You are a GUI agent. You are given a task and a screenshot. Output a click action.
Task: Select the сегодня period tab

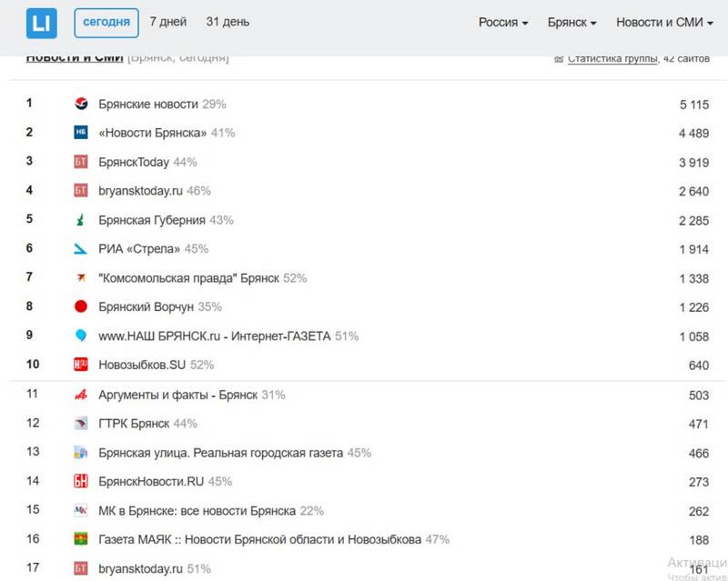tap(106, 22)
